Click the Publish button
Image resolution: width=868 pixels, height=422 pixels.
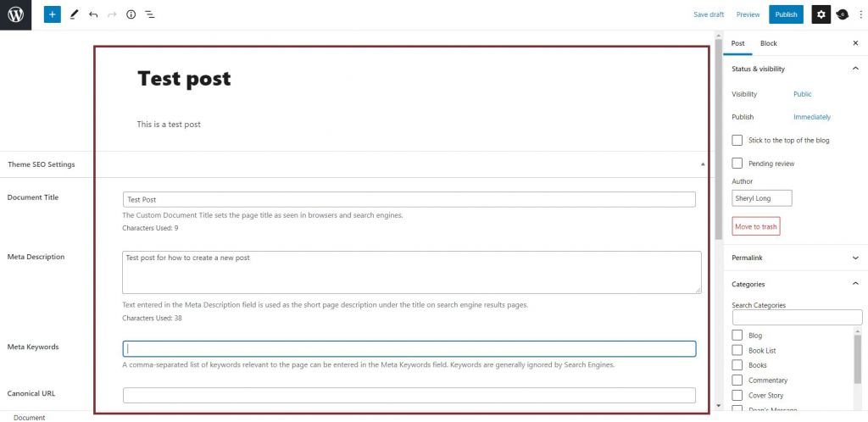[x=786, y=14]
